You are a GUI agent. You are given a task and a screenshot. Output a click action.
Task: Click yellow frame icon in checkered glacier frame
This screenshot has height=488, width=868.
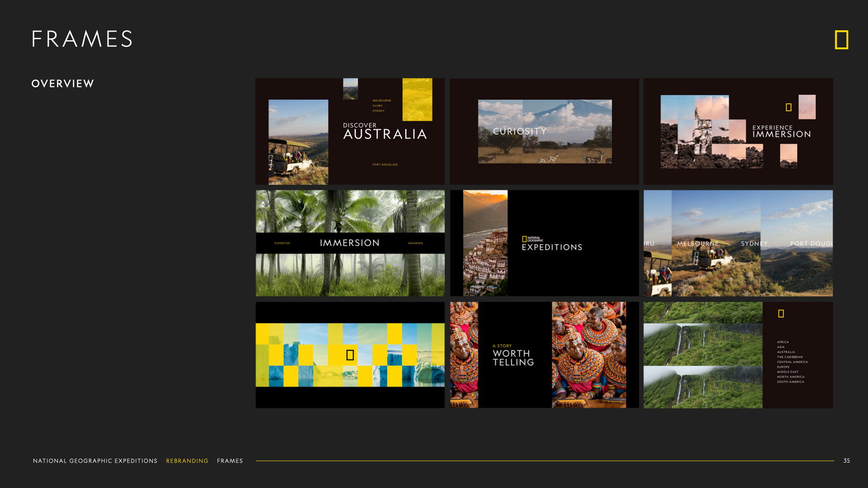click(x=350, y=355)
